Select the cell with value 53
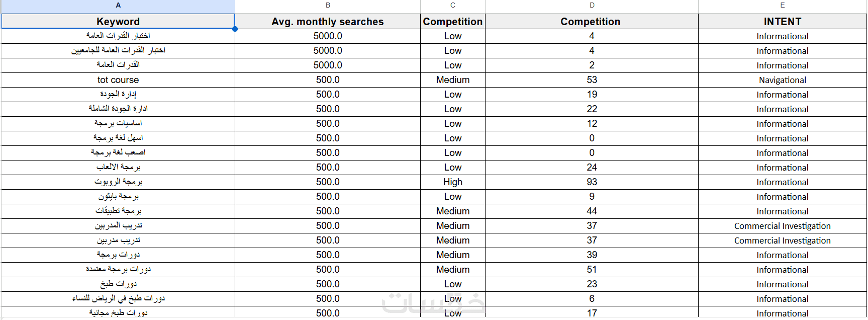Screen dimensions: 868x320 coord(592,80)
